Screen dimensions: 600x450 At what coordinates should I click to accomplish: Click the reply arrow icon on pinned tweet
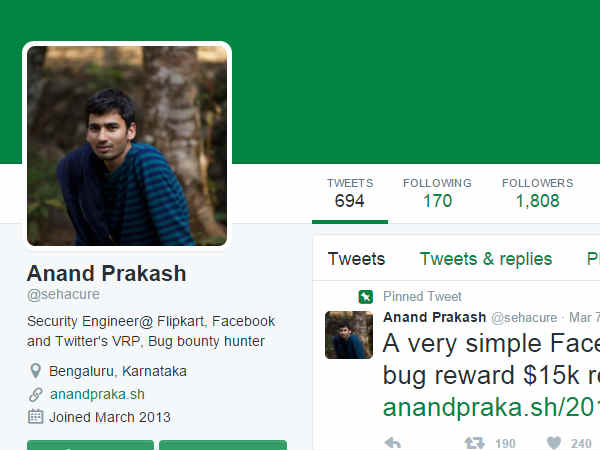pyautogui.click(x=393, y=443)
